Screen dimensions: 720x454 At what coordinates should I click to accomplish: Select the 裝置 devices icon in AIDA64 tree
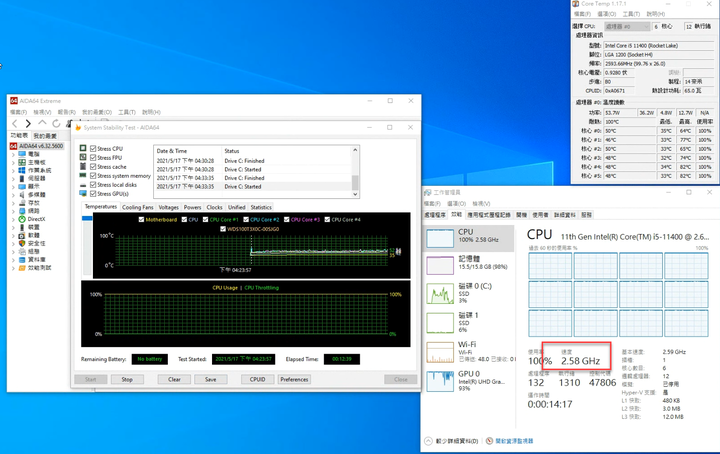click(22, 227)
